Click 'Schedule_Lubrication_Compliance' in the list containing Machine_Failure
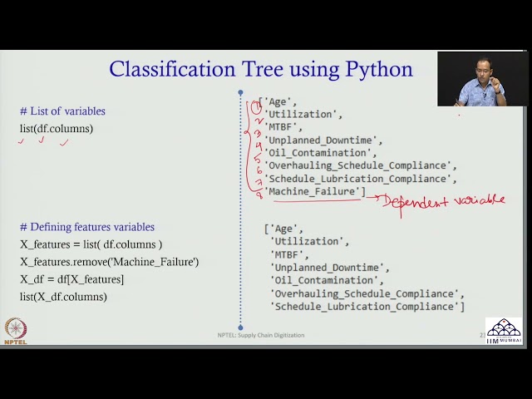 pyautogui.click(x=357, y=179)
